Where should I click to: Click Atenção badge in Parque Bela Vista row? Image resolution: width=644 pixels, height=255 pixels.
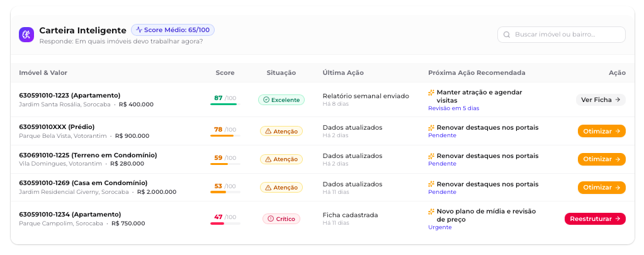(x=281, y=131)
